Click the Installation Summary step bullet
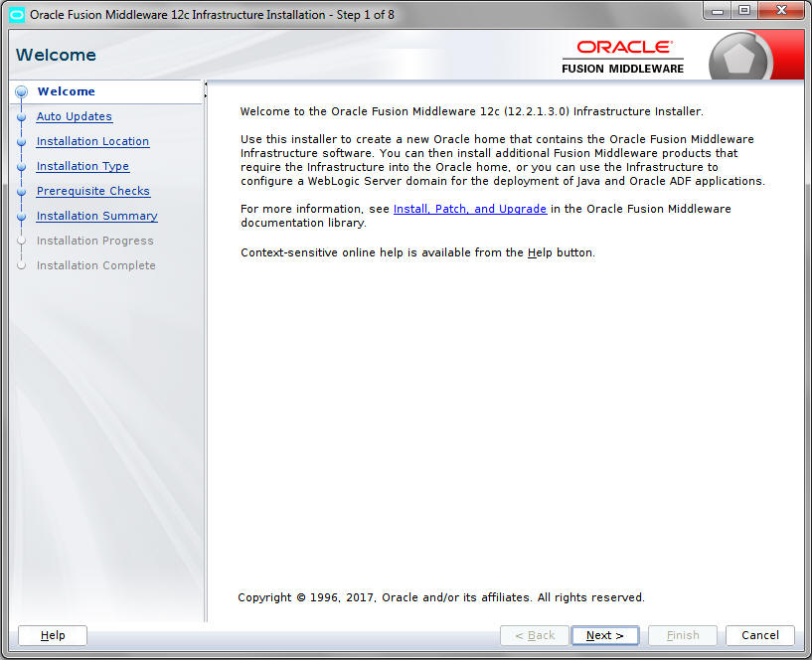This screenshot has width=812, height=660. 21,217
